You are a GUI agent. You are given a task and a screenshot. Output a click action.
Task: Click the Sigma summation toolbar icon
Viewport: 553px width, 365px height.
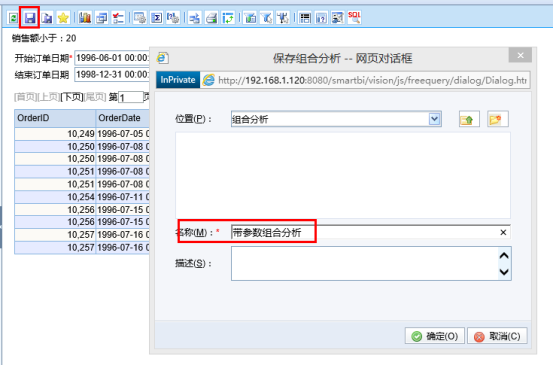pos(156,18)
